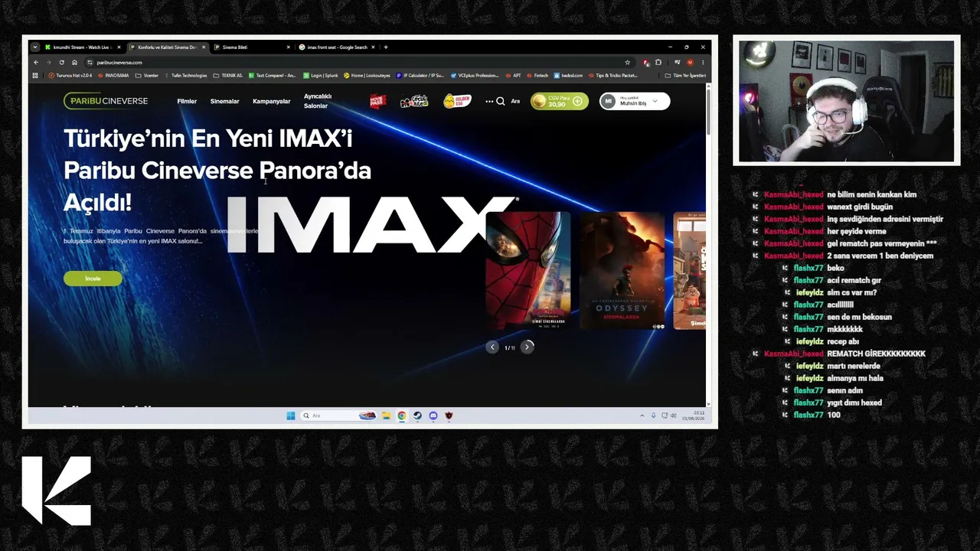This screenshot has height=551, width=980.
Task: Click the browser home icon
Action: click(74, 62)
